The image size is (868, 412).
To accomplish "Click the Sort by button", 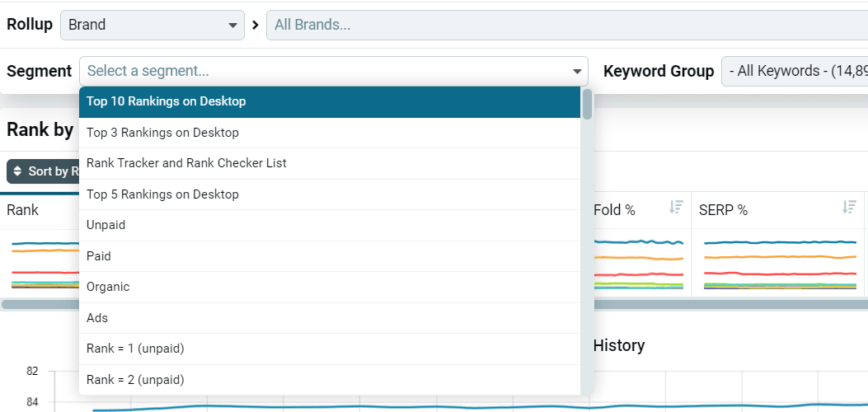I will 43,171.
